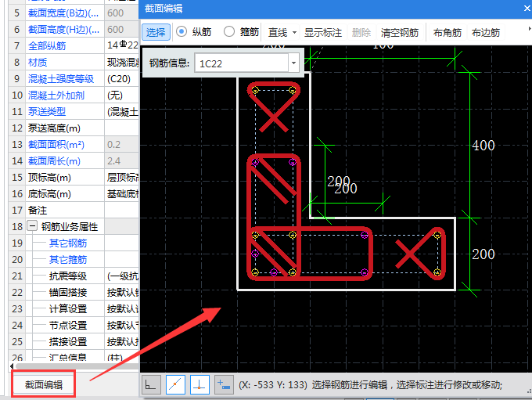
Task: Click the horizontal scrollbar of property panel
Action: 77,366
